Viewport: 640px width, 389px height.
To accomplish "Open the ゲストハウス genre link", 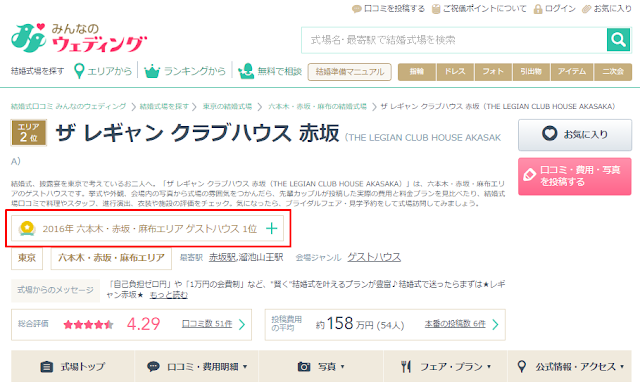I will 374,257.
